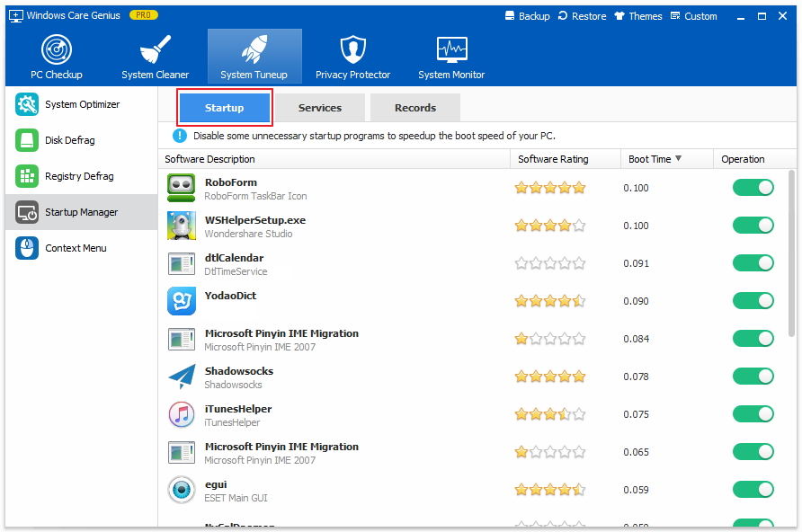Viewport: 802px width, 532px height.
Task: Sort by Boot Time arrow
Action: 678,158
